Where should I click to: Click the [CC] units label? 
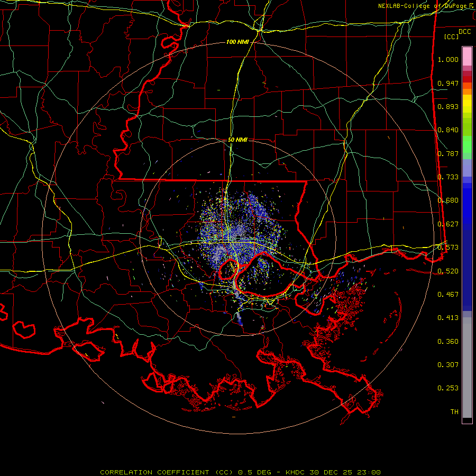click(451, 36)
